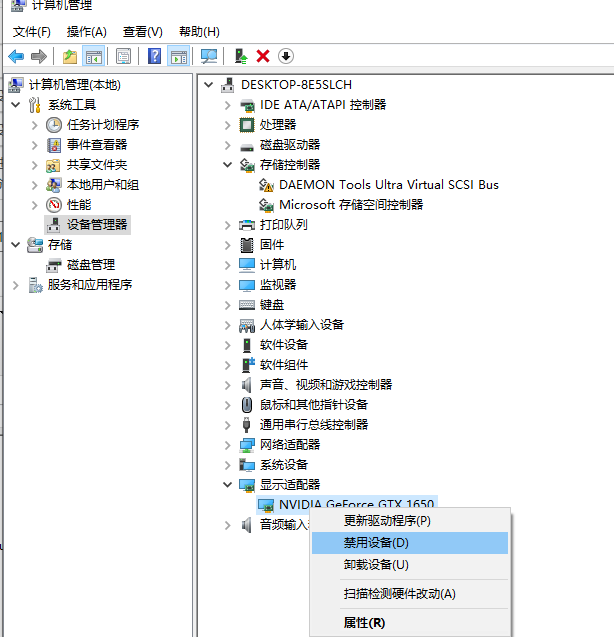Click the 计算机 monitor icon

247,265
